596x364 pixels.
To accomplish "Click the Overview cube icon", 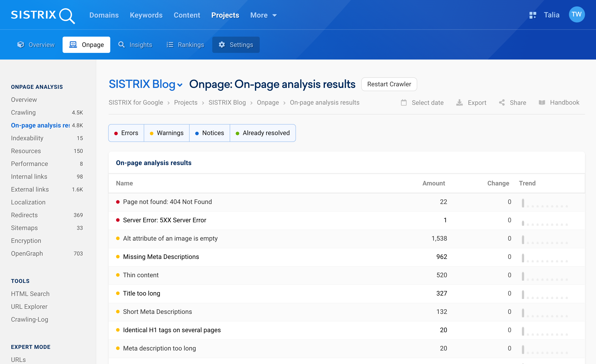I will point(21,45).
